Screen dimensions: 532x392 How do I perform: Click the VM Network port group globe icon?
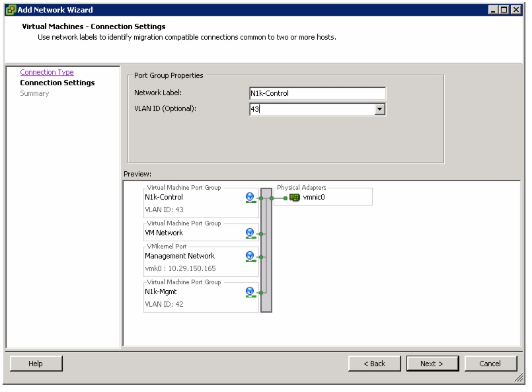(x=250, y=233)
